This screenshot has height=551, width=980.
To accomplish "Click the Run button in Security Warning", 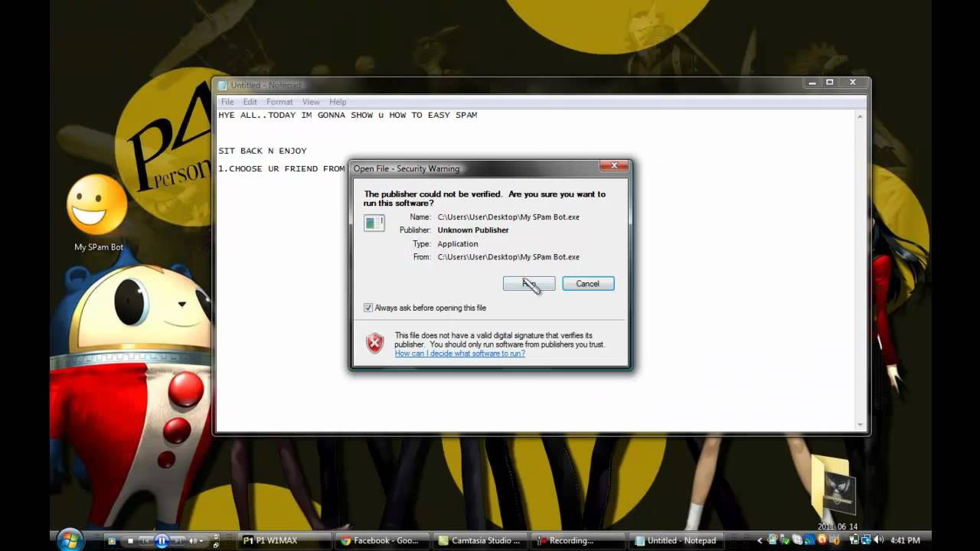I will tap(529, 284).
